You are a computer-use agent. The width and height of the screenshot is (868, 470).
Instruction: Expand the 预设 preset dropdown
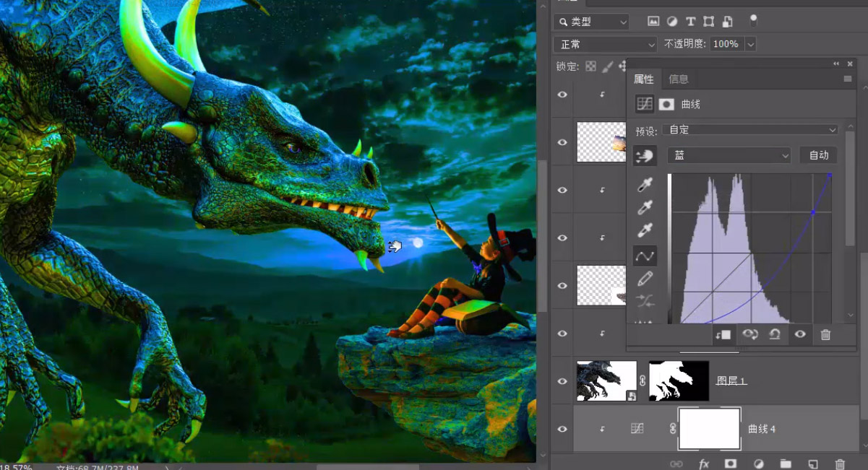coord(751,130)
